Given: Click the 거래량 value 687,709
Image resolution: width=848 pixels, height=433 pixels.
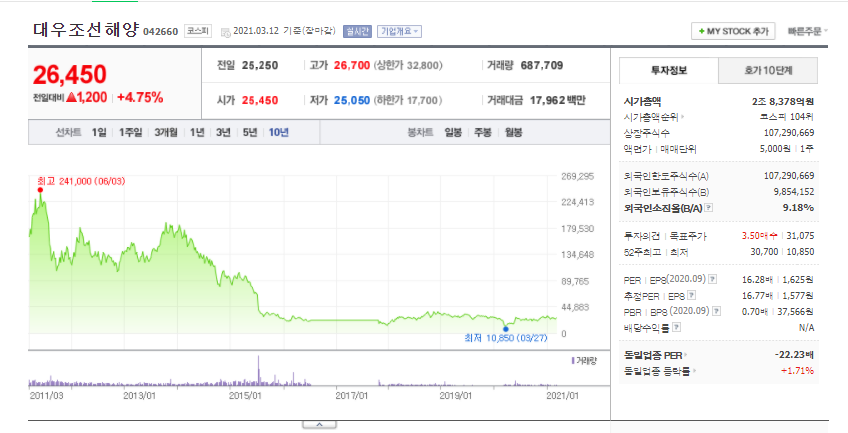Looking at the screenshot, I should tap(542, 65).
